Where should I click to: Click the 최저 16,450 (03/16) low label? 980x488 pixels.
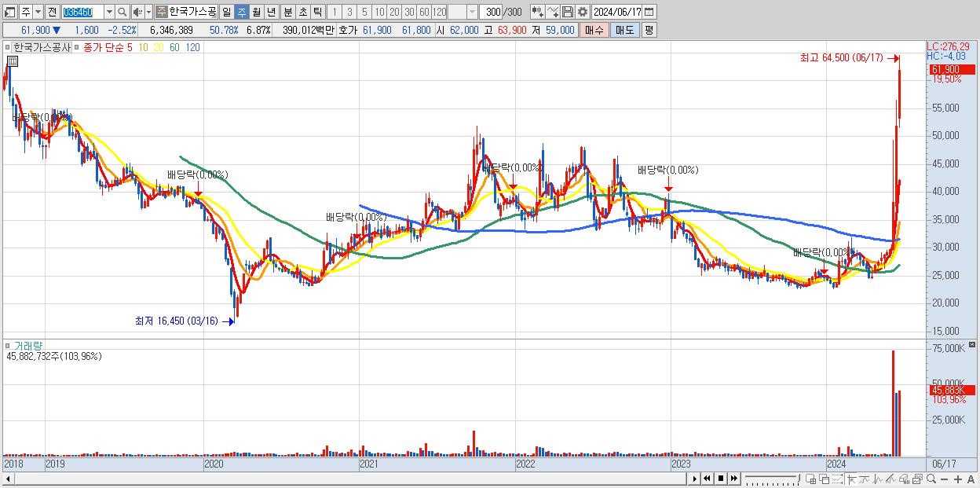tap(177, 321)
